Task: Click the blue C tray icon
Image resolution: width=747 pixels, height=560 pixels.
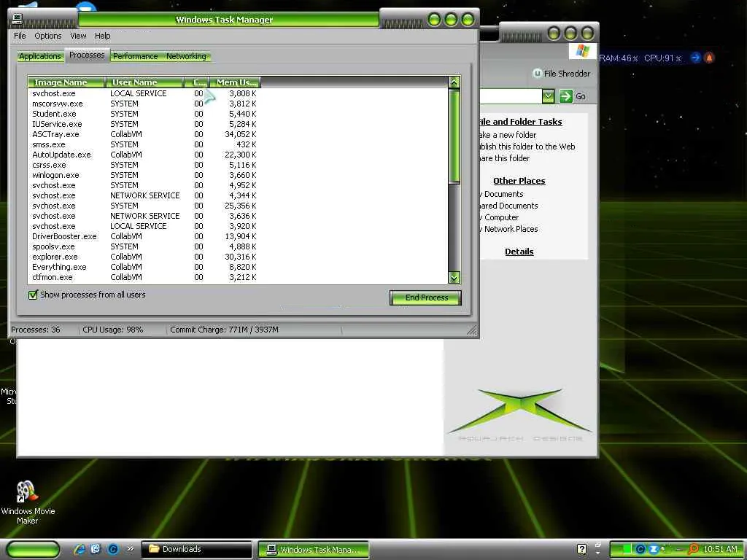Action: coord(640,549)
